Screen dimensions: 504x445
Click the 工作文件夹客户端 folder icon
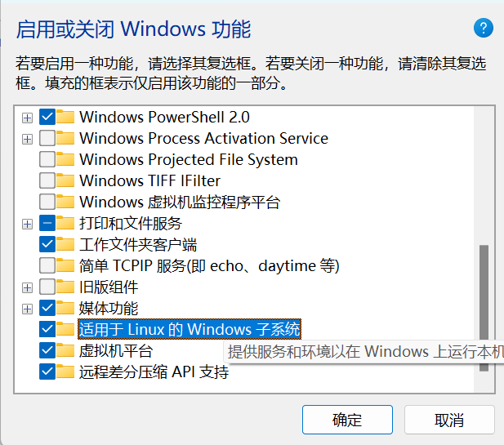tap(65, 244)
